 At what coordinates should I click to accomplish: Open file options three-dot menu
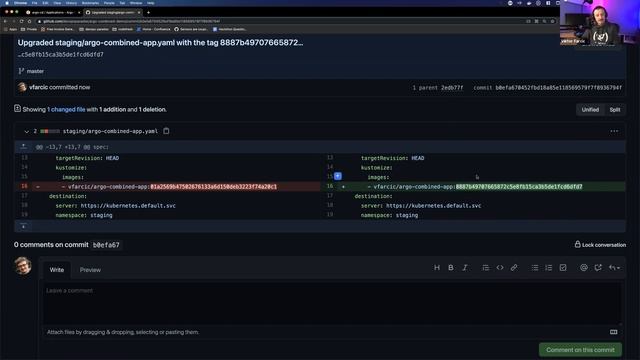point(614,131)
